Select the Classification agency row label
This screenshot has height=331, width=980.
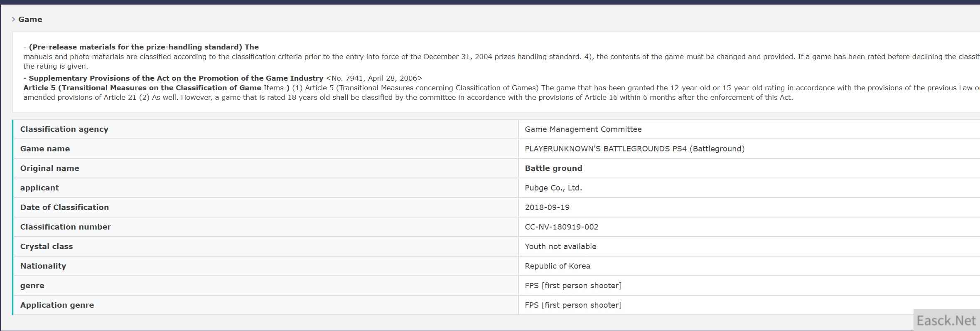point(64,129)
